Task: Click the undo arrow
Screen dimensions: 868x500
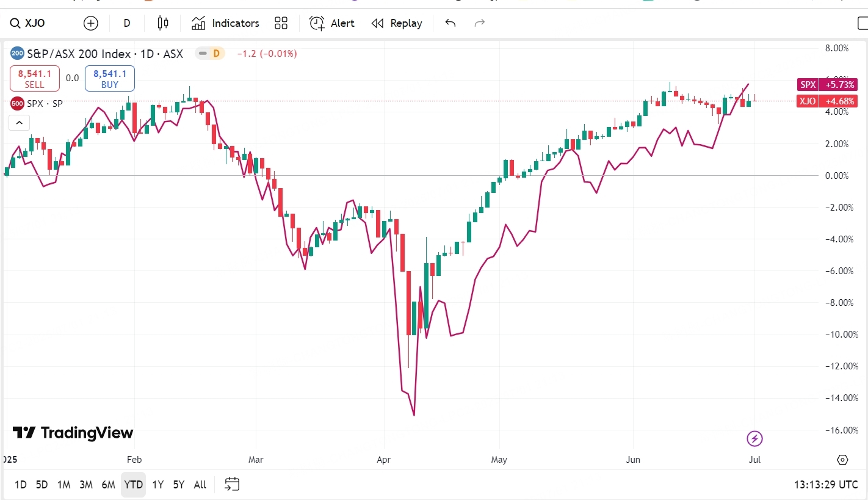Action: tap(450, 23)
